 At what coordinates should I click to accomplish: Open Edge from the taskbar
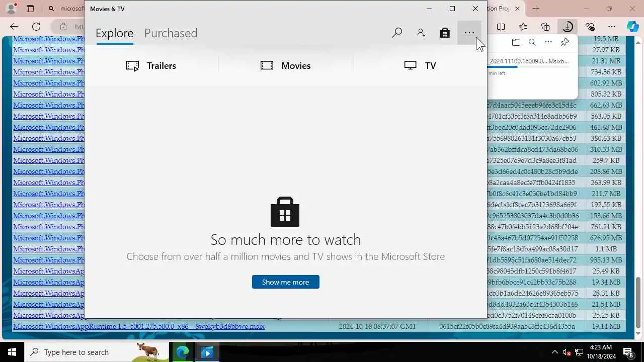tap(182, 352)
